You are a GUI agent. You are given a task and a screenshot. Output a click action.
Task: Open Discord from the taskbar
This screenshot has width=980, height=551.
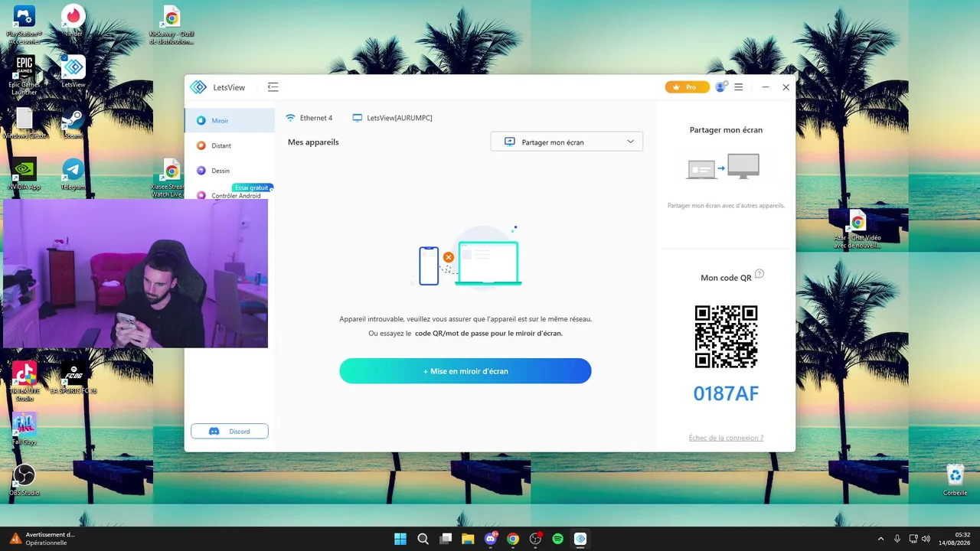coord(491,539)
